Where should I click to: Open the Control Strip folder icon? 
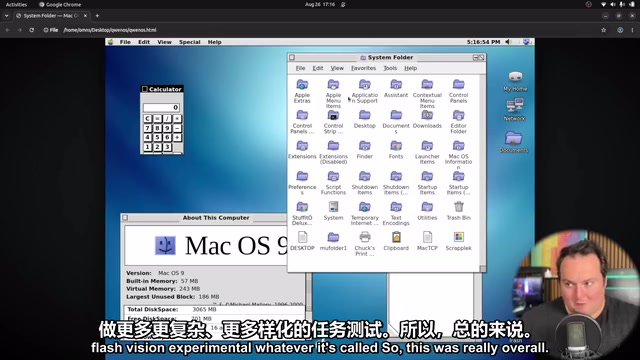pyautogui.click(x=333, y=116)
